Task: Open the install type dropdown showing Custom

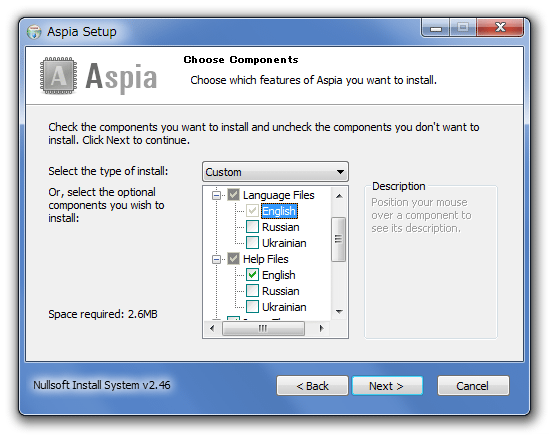Action: 275,172
